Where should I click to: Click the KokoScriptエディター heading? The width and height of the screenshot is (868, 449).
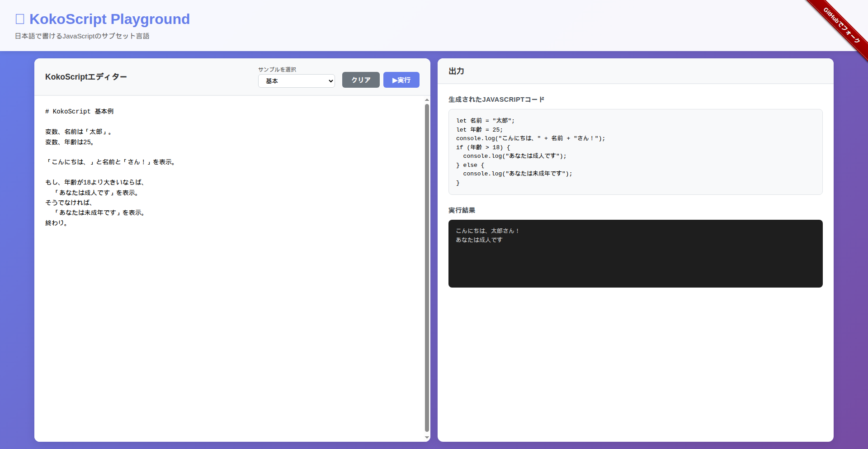(86, 77)
